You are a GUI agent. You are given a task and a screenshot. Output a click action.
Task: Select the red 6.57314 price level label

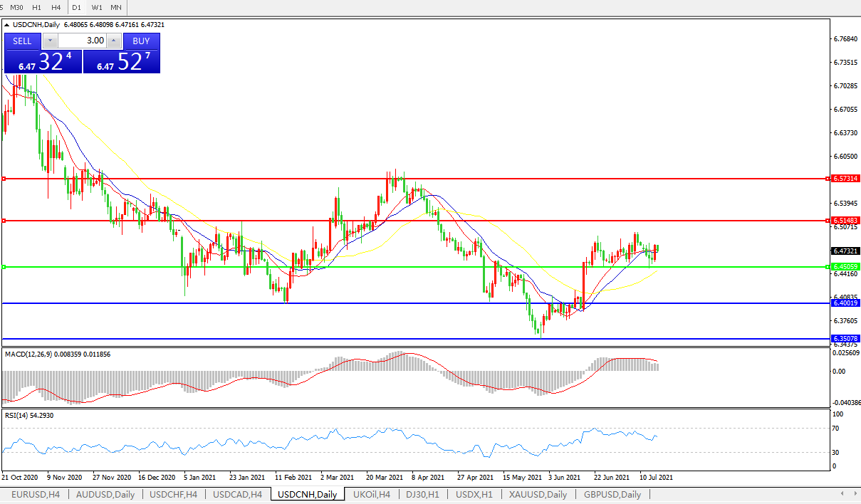click(845, 179)
